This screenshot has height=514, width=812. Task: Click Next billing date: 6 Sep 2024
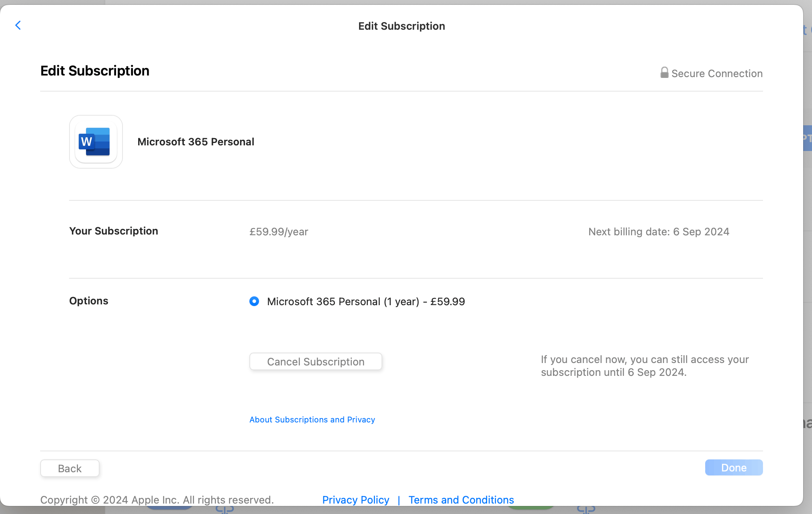coord(659,232)
